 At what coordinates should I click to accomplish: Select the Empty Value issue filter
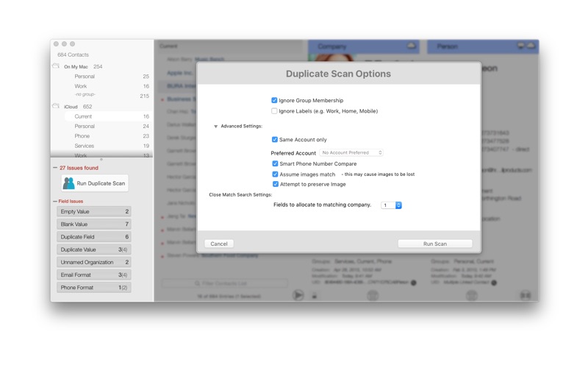click(94, 211)
